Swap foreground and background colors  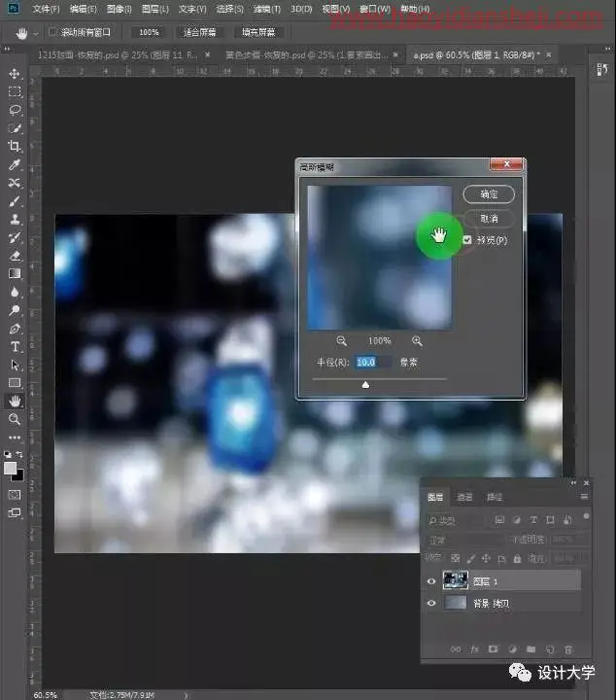tap(19, 454)
